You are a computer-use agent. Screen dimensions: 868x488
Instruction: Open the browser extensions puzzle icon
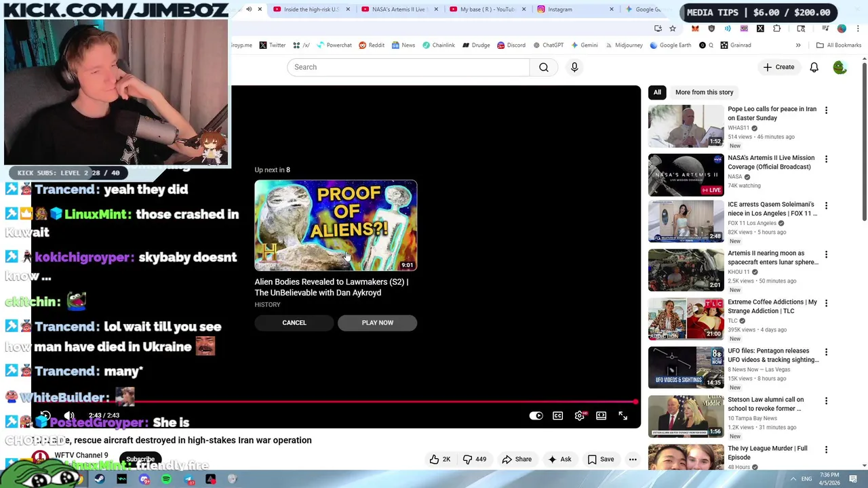(776, 28)
